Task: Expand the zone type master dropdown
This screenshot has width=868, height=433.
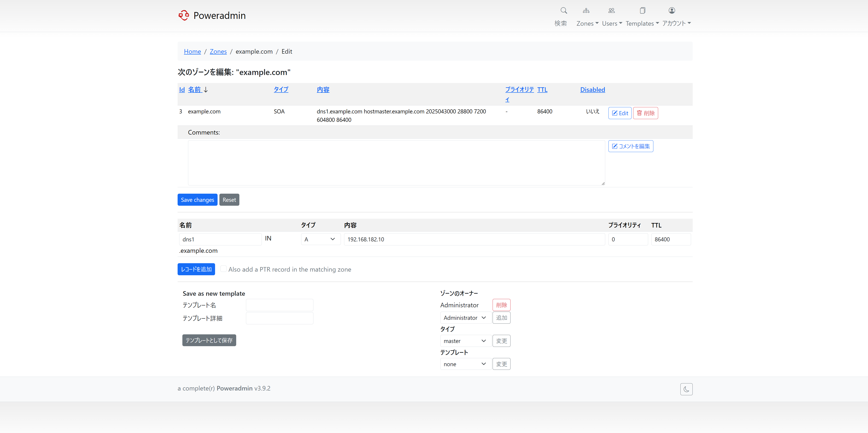Action: pos(465,341)
